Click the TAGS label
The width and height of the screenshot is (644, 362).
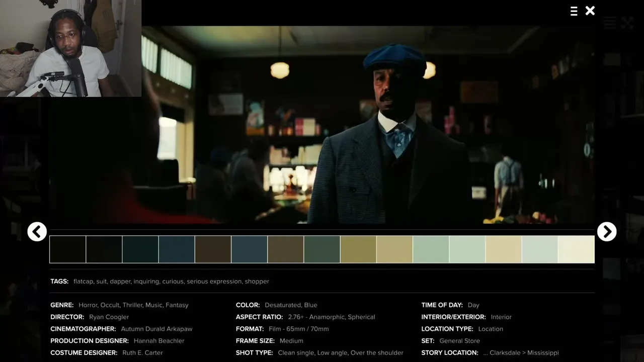(x=59, y=282)
